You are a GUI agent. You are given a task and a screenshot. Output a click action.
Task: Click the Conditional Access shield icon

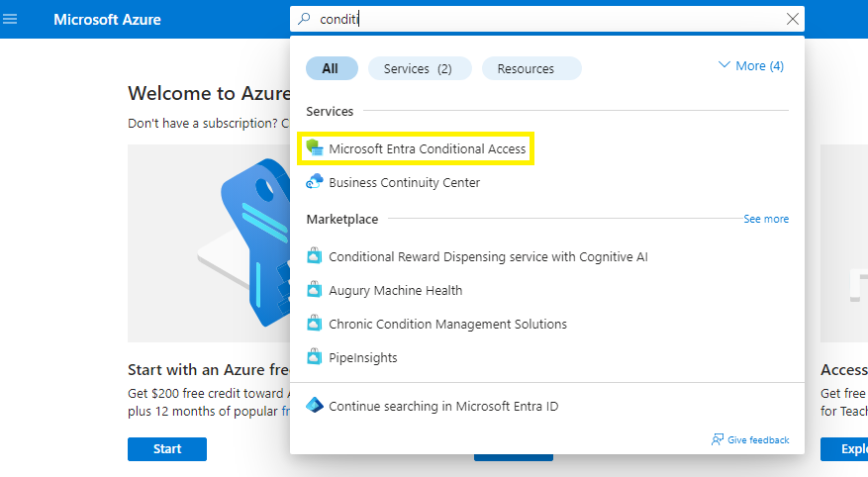(315, 147)
